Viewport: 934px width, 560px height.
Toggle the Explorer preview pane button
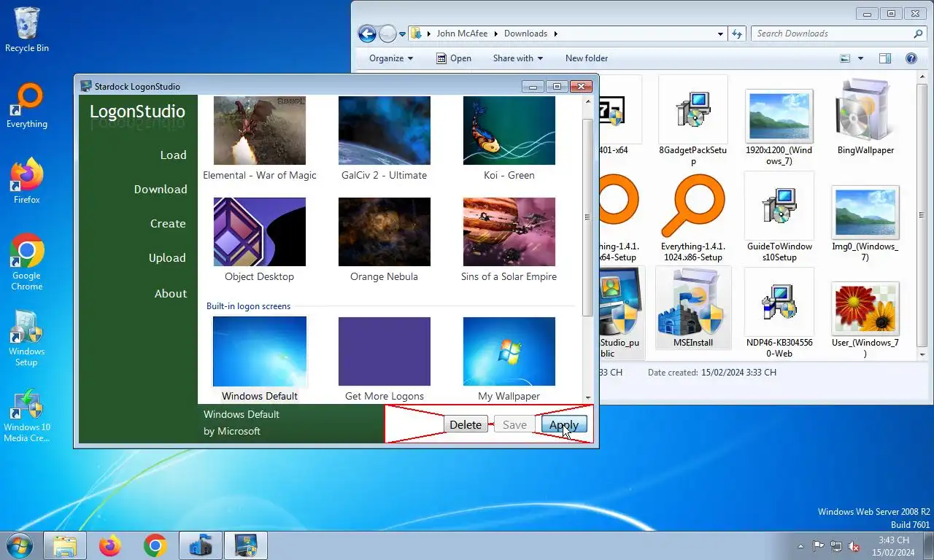point(885,58)
